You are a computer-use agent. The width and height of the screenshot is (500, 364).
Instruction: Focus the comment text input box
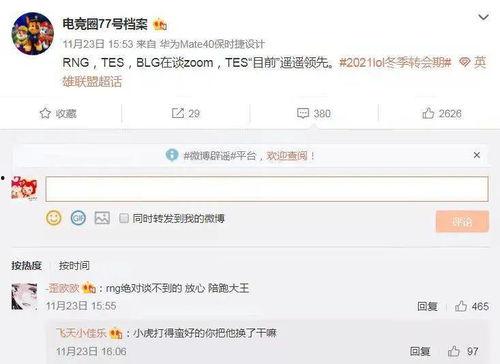point(267,189)
